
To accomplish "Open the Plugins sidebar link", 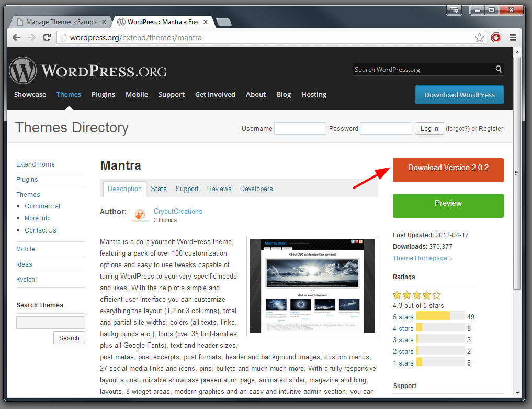I will click(27, 179).
